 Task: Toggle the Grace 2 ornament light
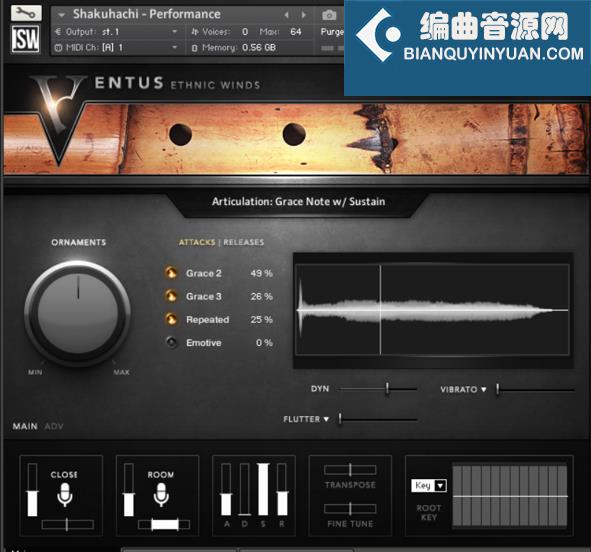[171, 273]
